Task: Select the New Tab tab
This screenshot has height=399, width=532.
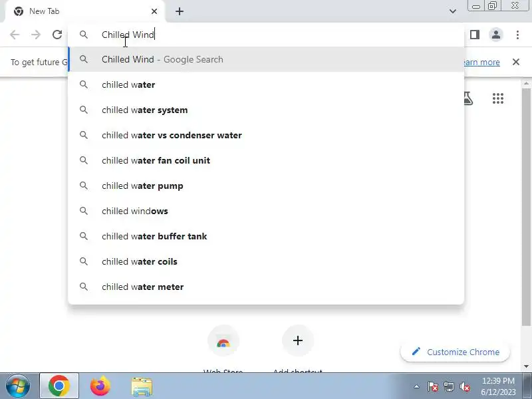Action: pos(85,11)
